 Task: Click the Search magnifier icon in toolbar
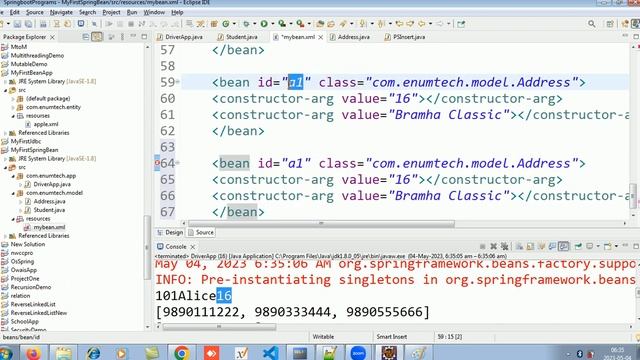click(591, 24)
